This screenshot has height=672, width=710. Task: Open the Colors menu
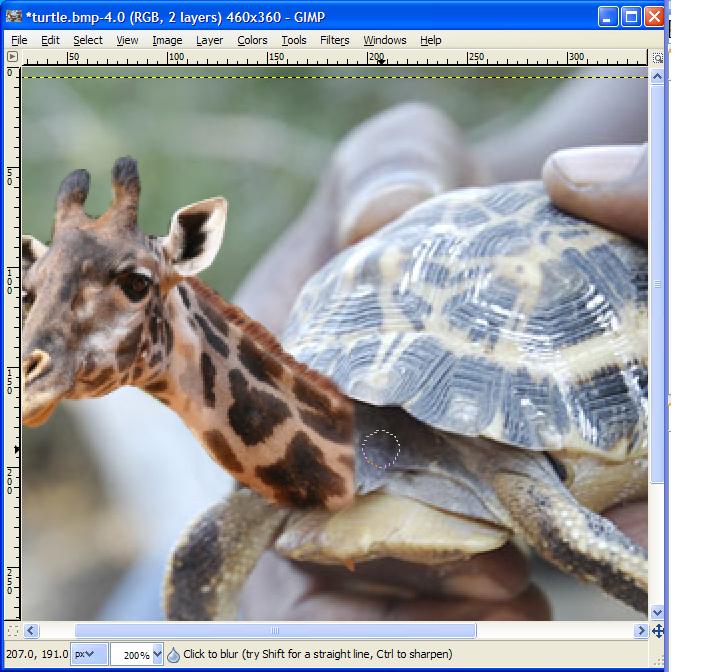coord(252,40)
